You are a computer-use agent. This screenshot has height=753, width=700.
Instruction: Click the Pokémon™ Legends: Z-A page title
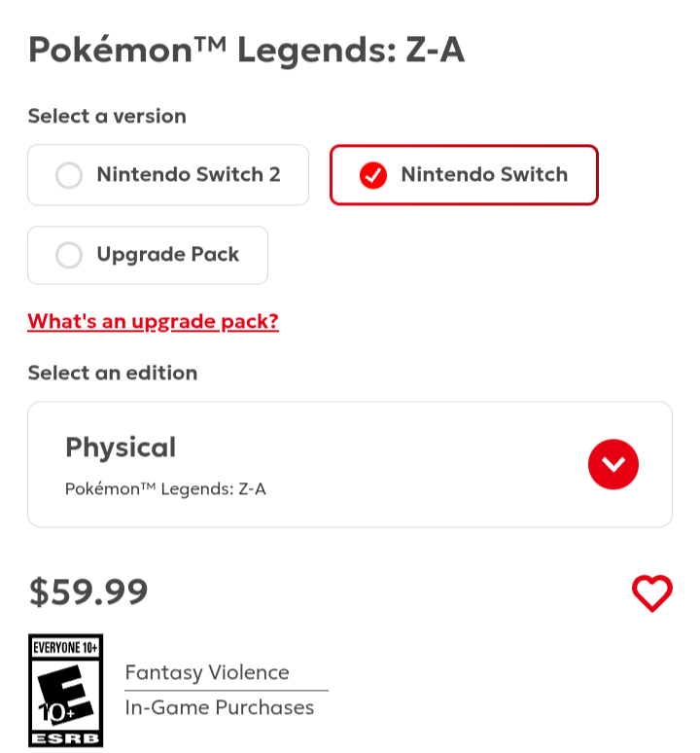pos(246,49)
